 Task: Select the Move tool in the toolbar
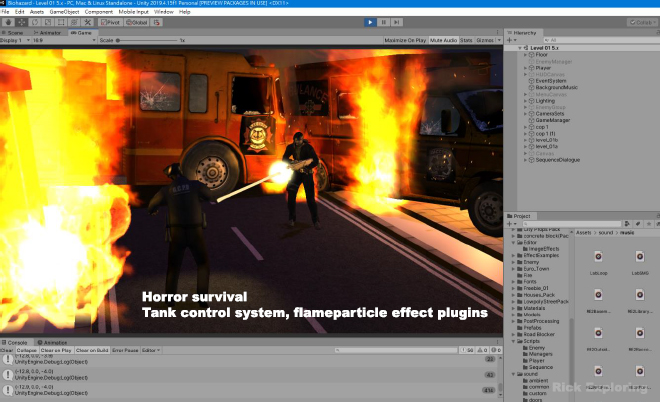tap(21, 21)
